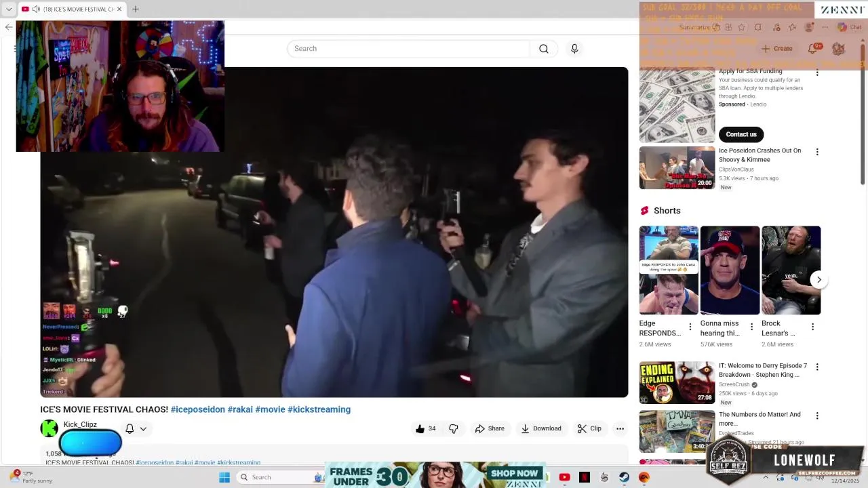The width and height of the screenshot is (868, 488).
Task: Open options for the Brock Lesnar's short
Action: [x=812, y=327]
